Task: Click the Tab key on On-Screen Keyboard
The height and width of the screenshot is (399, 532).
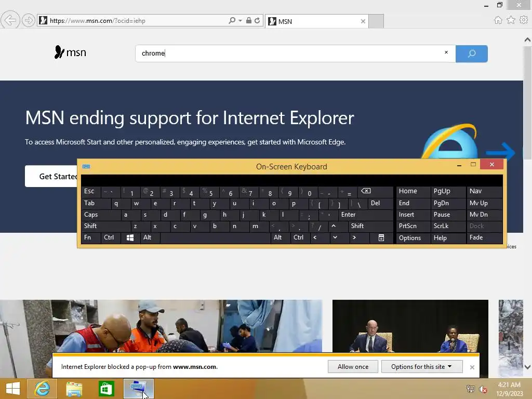Action: click(x=96, y=203)
